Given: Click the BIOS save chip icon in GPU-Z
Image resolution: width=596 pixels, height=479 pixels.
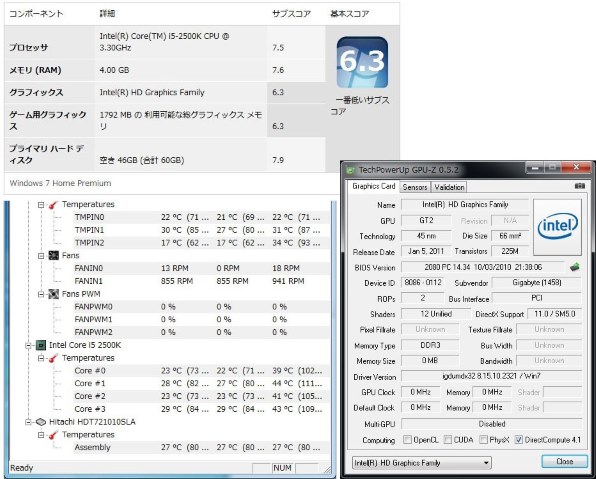Looking at the screenshot, I should [575, 267].
